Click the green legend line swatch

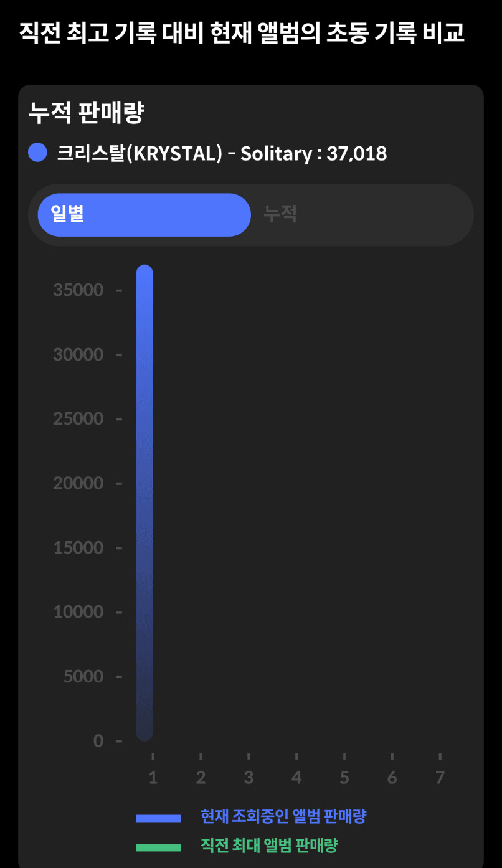[x=158, y=847]
